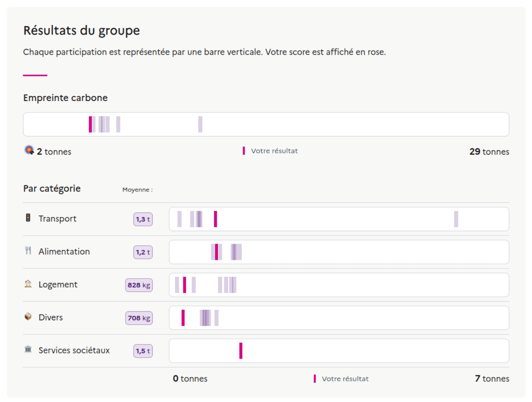Click the pink legend square beside Votre résultat

coord(244,150)
